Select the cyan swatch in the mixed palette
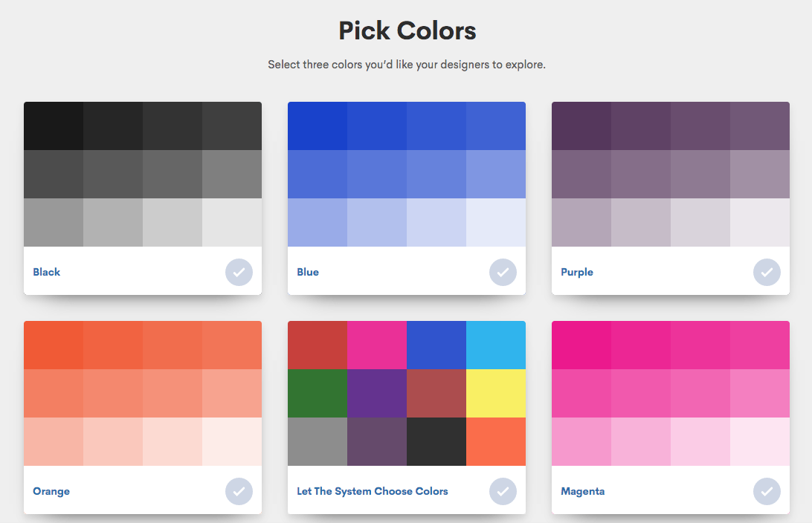Image resolution: width=812 pixels, height=523 pixels. pyautogui.click(x=496, y=345)
